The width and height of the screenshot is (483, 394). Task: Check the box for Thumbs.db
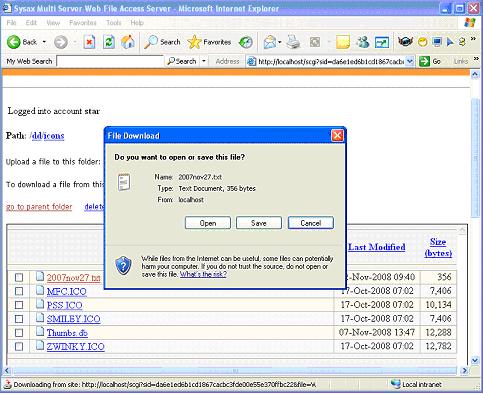[x=19, y=333]
